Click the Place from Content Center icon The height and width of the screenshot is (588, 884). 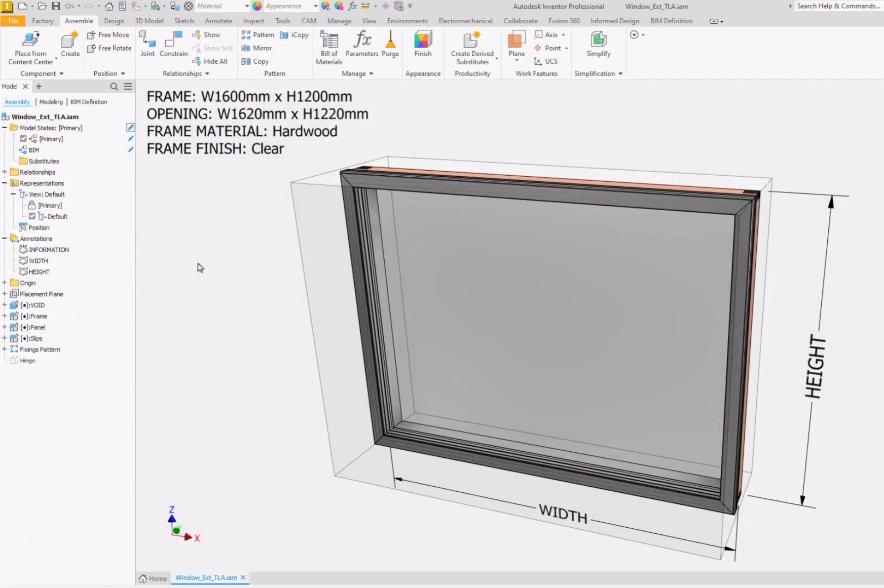[x=30, y=41]
